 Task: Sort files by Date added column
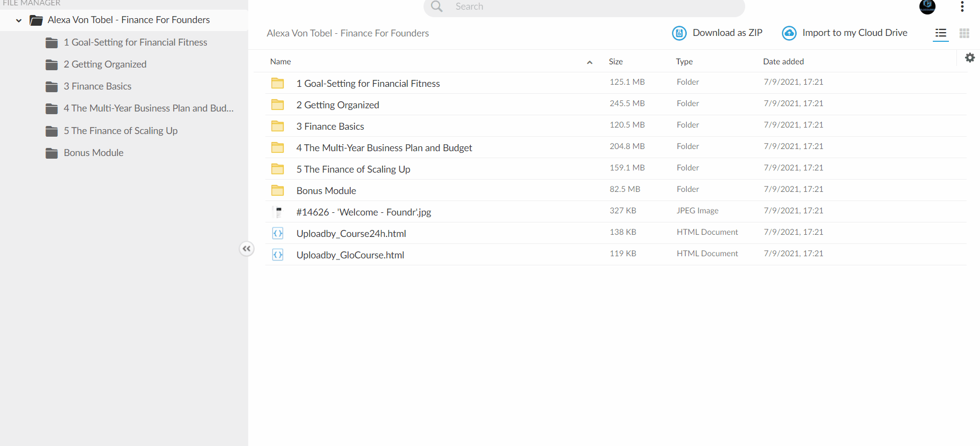[x=783, y=62]
